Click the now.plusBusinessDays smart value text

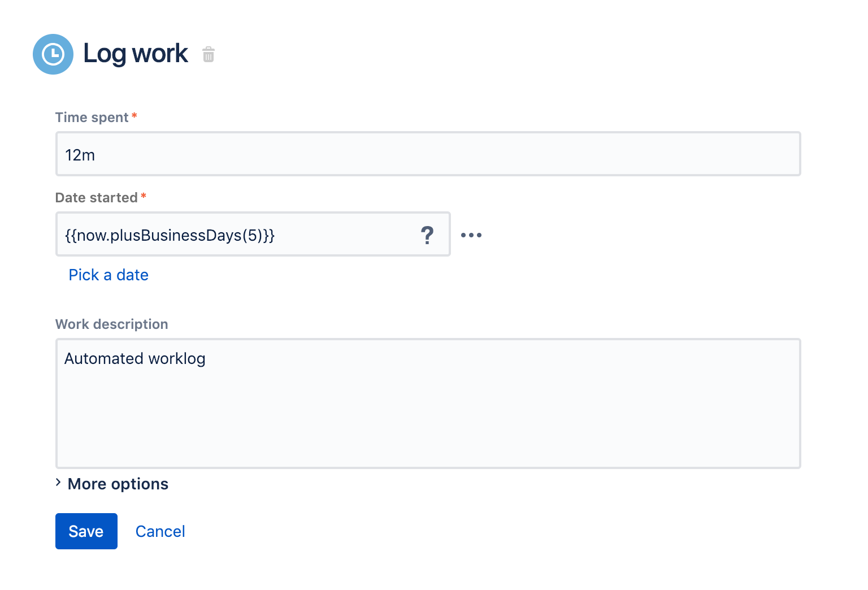[170, 235]
